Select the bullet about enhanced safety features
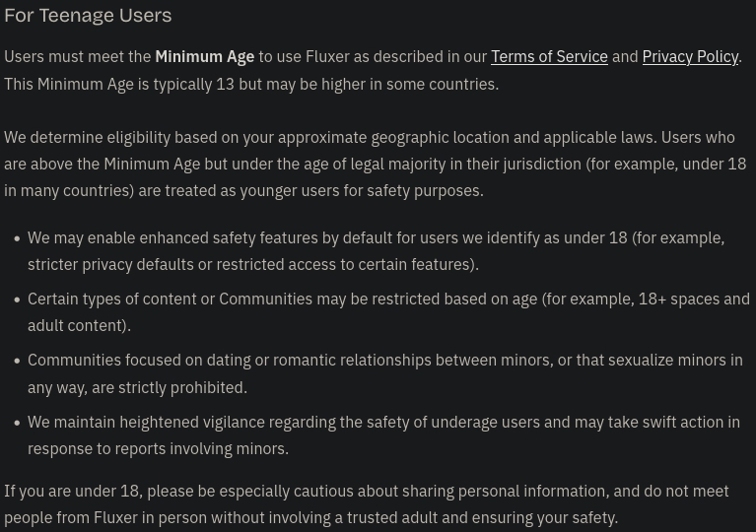The image size is (756, 532). pyautogui.click(x=375, y=251)
